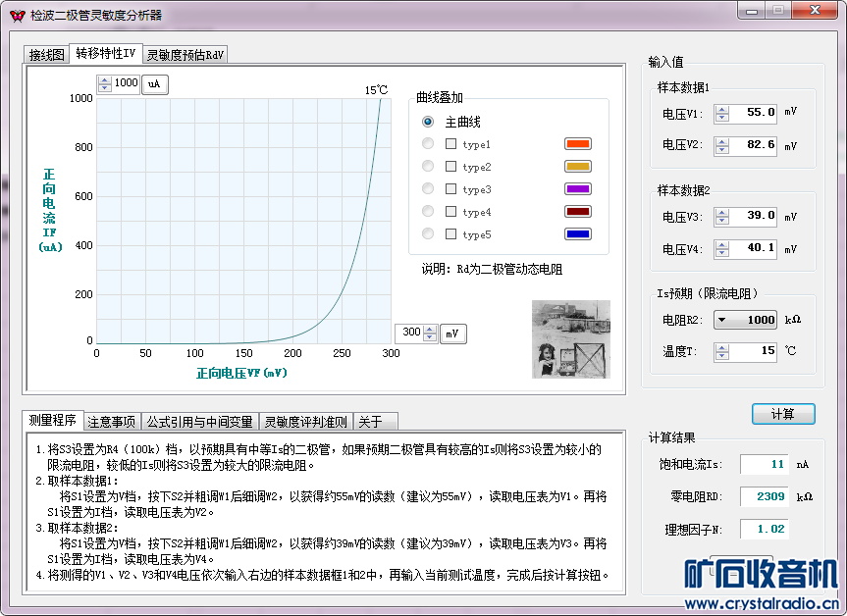
Task: Click the 电压V3 spinner arrows
Action: (721, 217)
